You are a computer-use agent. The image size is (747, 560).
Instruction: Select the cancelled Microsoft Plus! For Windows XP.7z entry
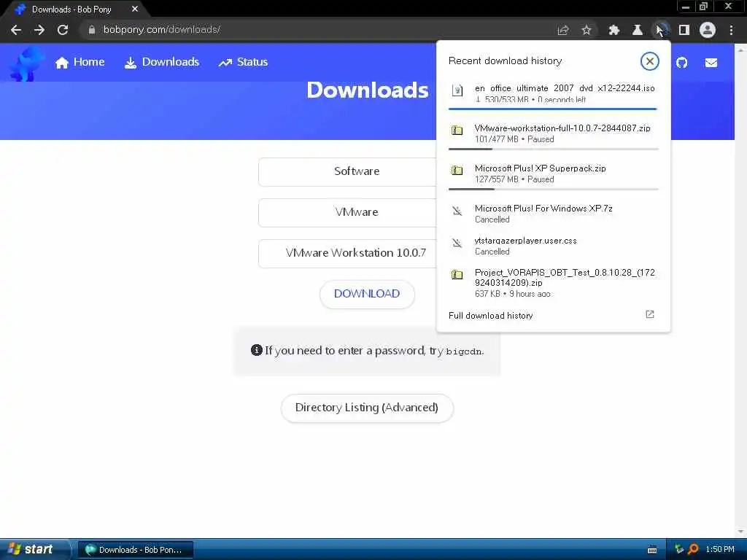pyautogui.click(x=553, y=214)
